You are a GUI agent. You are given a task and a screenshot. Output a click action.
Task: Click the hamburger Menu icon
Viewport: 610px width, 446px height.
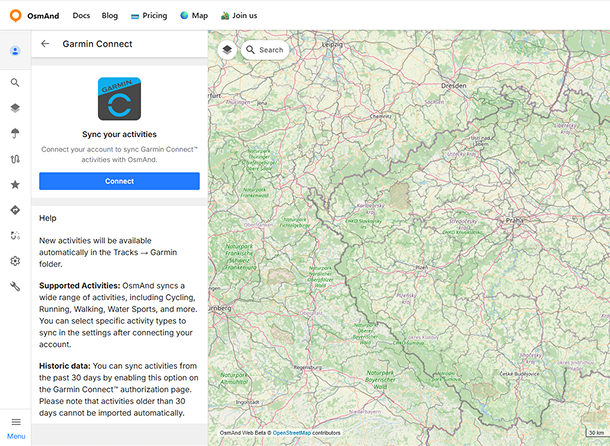coord(16,422)
